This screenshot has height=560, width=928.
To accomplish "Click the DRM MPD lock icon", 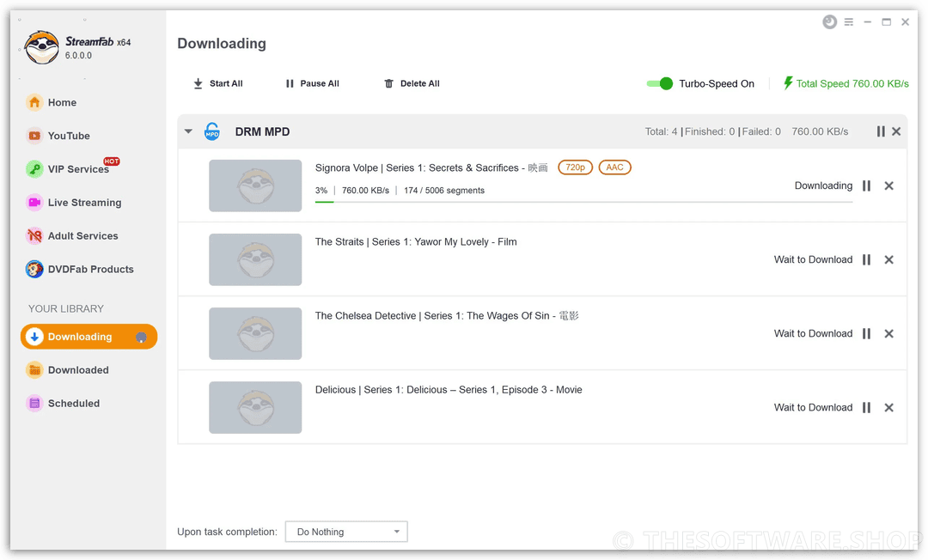I will (212, 131).
